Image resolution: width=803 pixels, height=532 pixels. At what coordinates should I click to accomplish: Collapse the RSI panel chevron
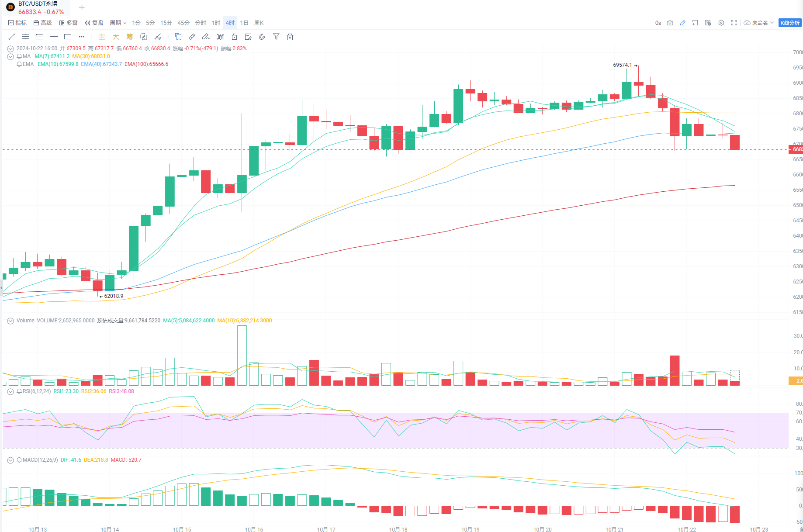coord(10,391)
